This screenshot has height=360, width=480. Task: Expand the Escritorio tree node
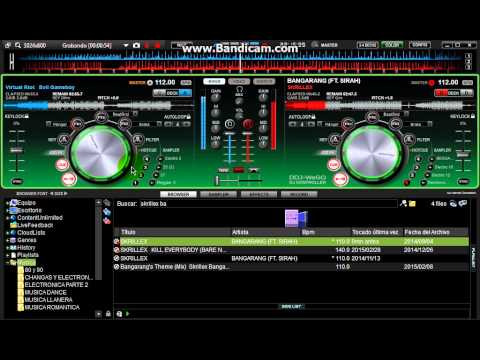(x=7, y=211)
